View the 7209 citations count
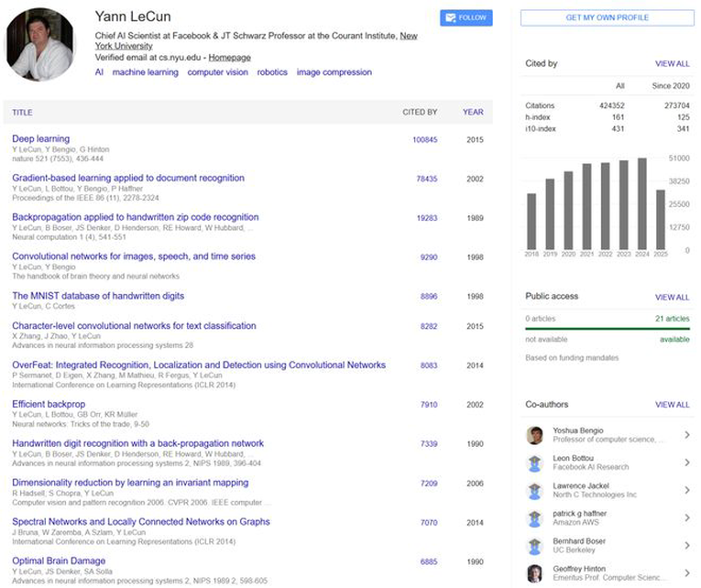Viewport: 701px width, 588px height. pyautogui.click(x=429, y=484)
